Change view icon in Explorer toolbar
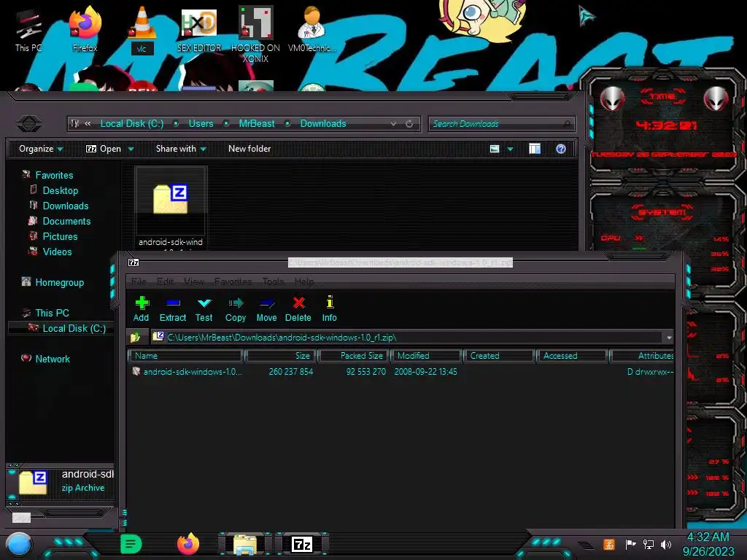747x560 pixels. 495,149
